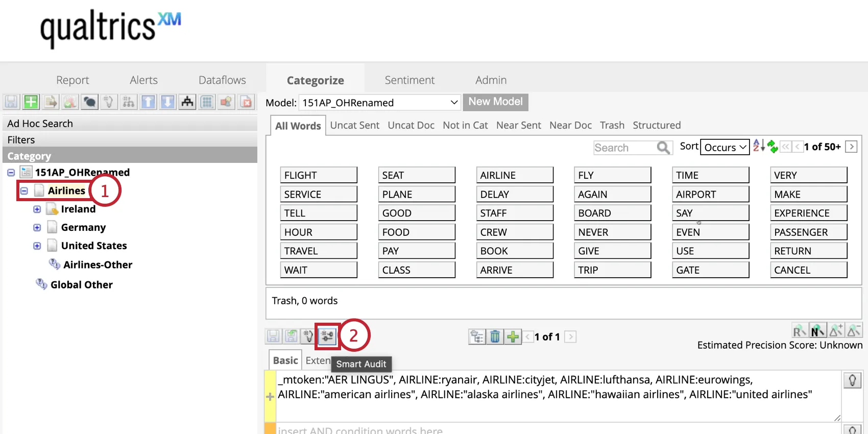Viewport: 868px width, 434px height.
Task: Expand the Germany category node
Action: (37, 228)
